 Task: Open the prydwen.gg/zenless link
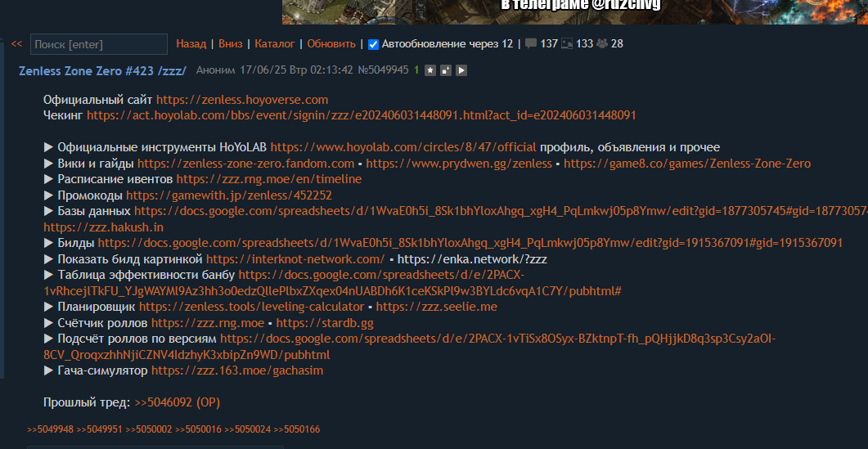[x=459, y=164]
